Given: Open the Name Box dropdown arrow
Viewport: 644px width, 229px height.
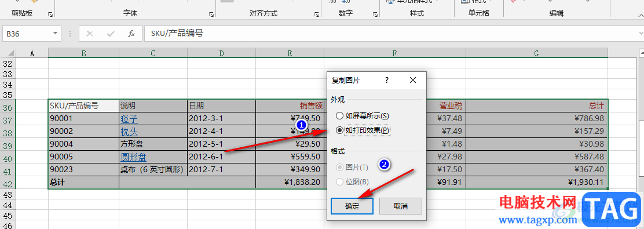Looking at the screenshot, I should coord(55,34).
